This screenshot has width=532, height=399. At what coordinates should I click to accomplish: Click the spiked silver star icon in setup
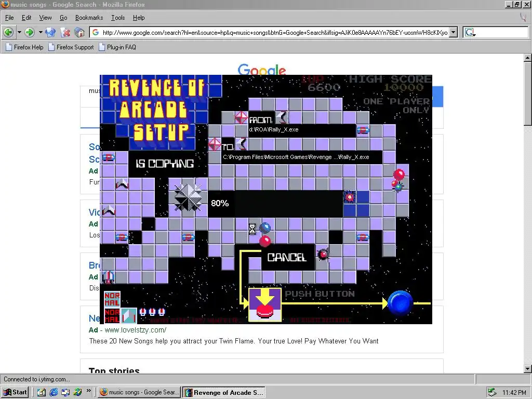(188, 197)
